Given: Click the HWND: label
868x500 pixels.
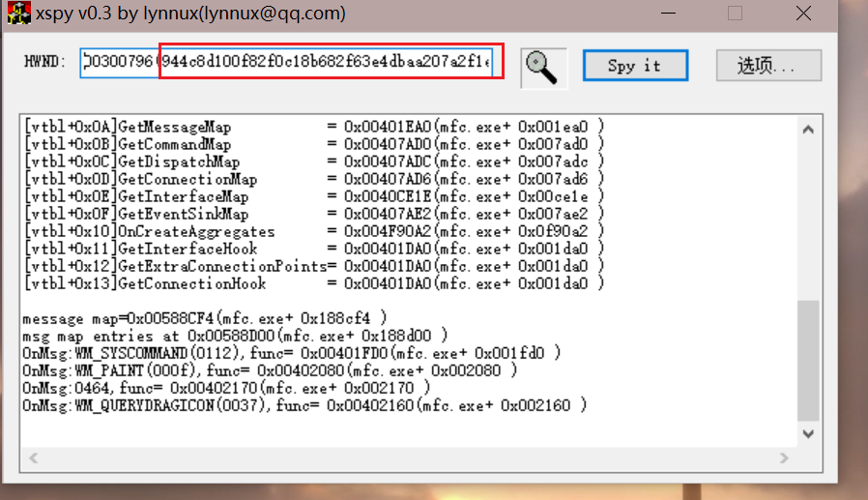Looking at the screenshot, I should tap(44, 62).
